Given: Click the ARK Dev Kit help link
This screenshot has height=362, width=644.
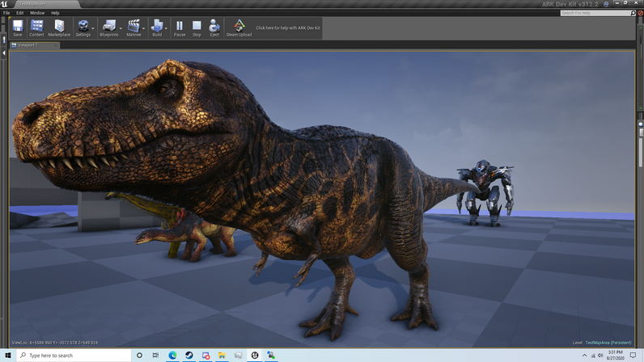Looking at the screenshot, I should [x=287, y=28].
